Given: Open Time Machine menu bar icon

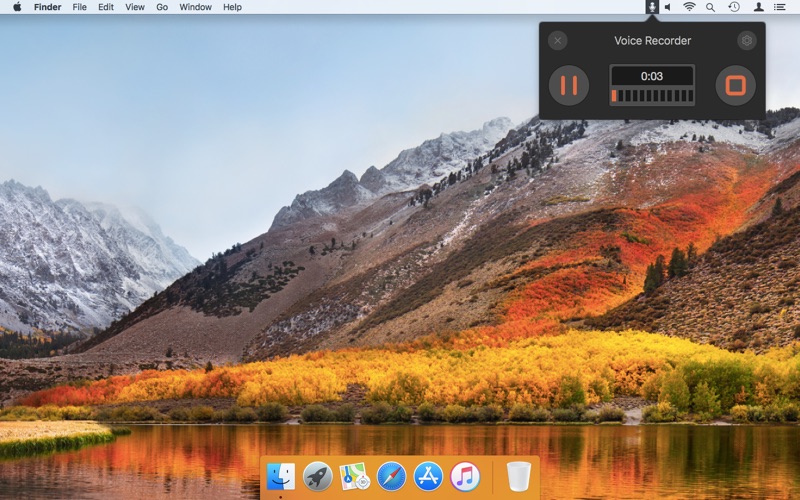Looking at the screenshot, I should coord(734,7).
